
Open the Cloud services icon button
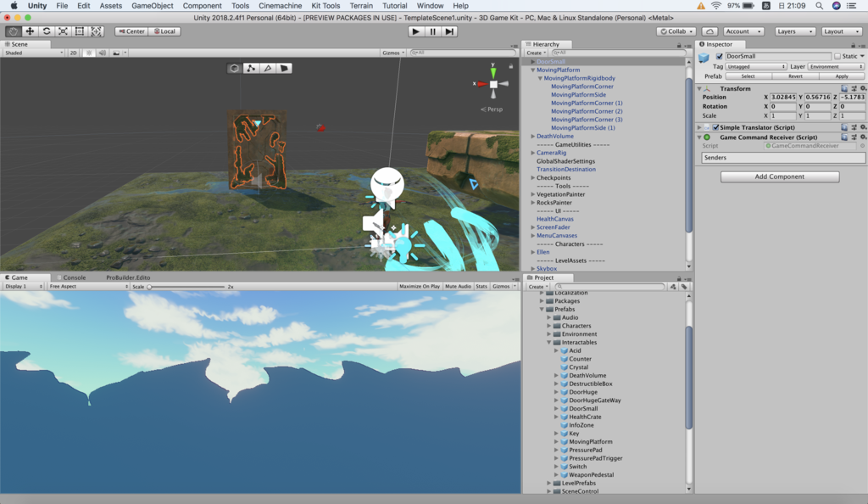coord(709,31)
